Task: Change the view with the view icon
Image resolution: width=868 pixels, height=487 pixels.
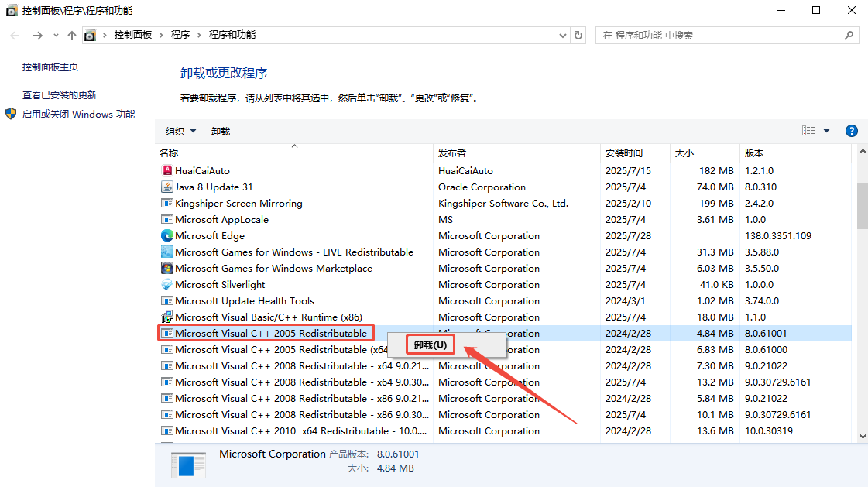Action: point(808,131)
